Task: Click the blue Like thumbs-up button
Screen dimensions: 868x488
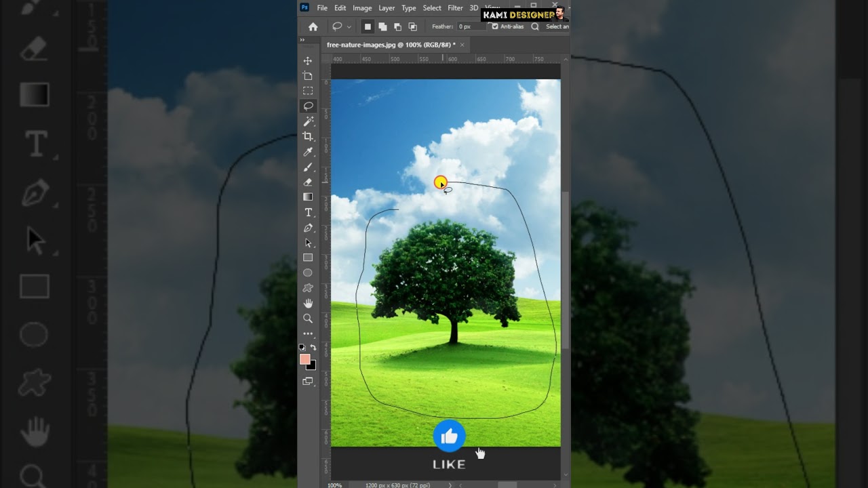Action: (449, 436)
